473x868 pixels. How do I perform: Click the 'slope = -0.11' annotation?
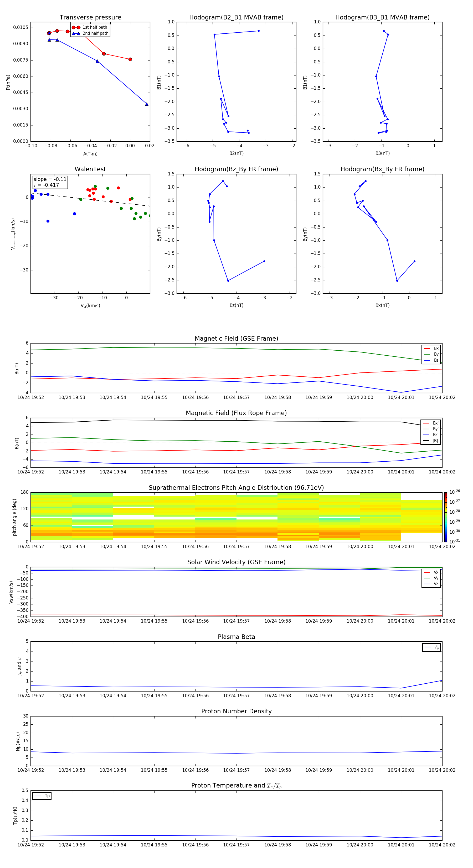[x=50, y=179]
